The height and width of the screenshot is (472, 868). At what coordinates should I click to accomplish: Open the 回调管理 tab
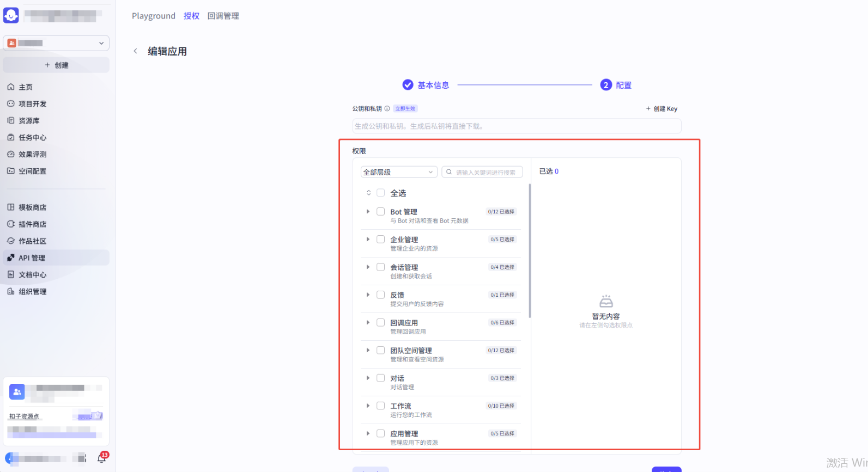click(x=223, y=16)
